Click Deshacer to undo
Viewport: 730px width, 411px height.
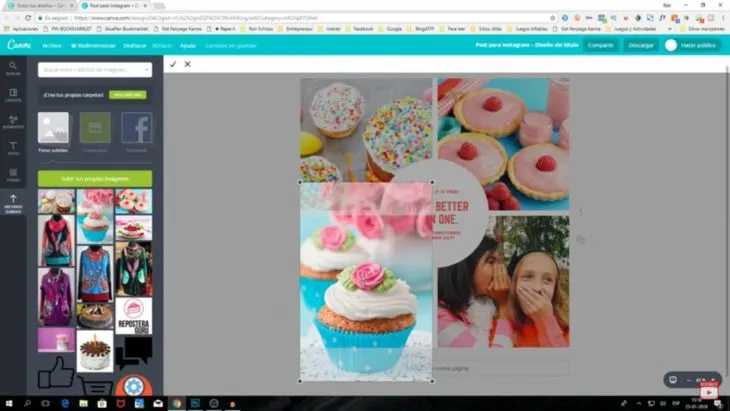[x=135, y=46]
